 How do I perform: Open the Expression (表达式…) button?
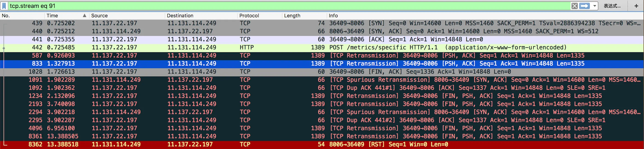point(612,6)
